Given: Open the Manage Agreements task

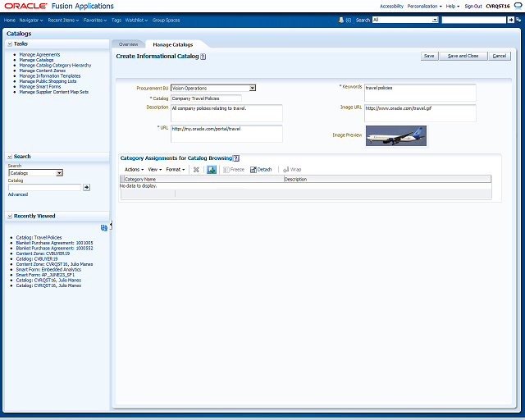Looking at the screenshot, I should click(39, 55).
